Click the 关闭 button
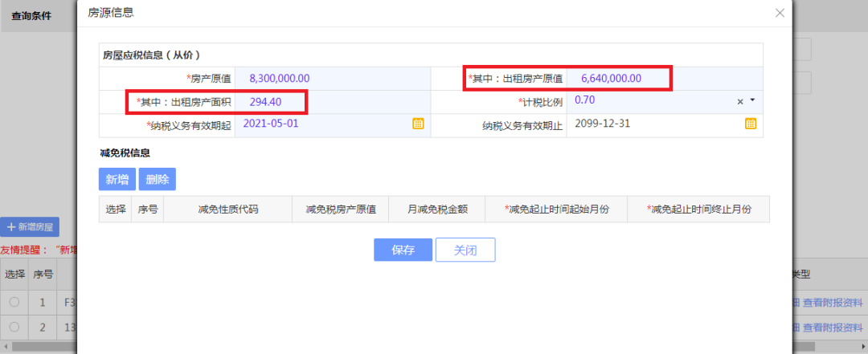This screenshot has height=354, width=868. (x=465, y=250)
